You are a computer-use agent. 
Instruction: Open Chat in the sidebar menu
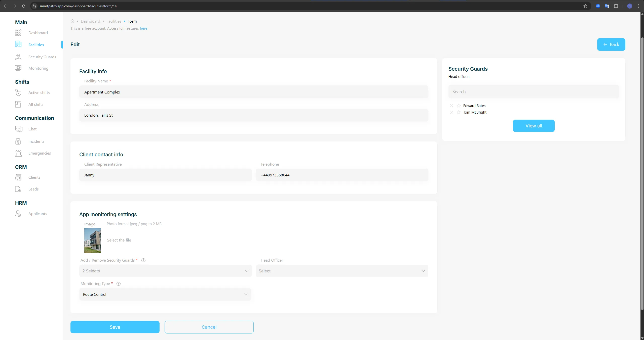coord(32,129)
